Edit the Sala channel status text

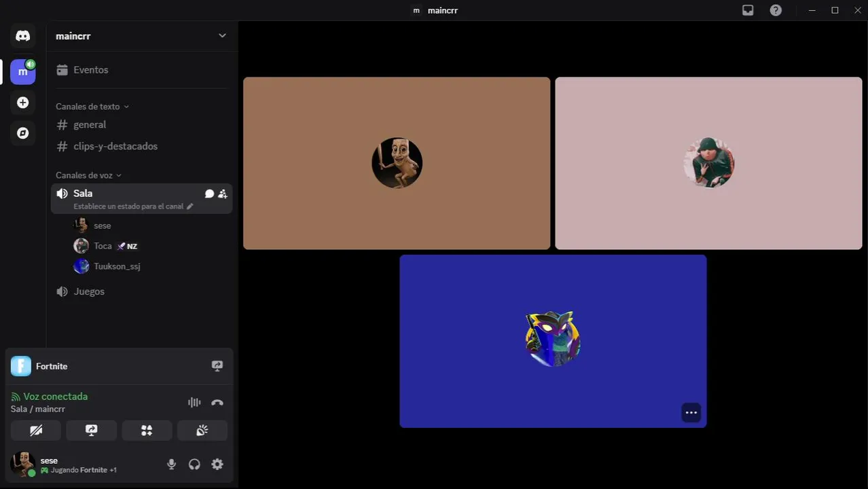pos(133,206)
